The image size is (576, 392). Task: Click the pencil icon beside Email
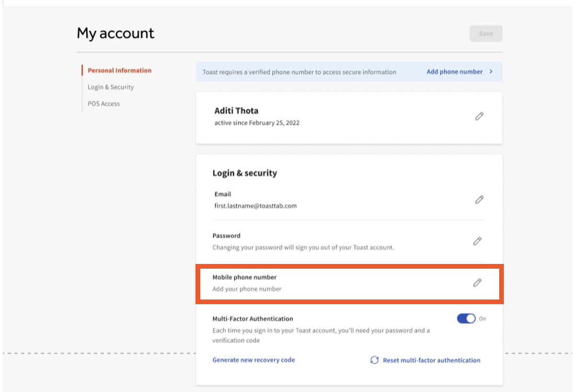[479, 200]
